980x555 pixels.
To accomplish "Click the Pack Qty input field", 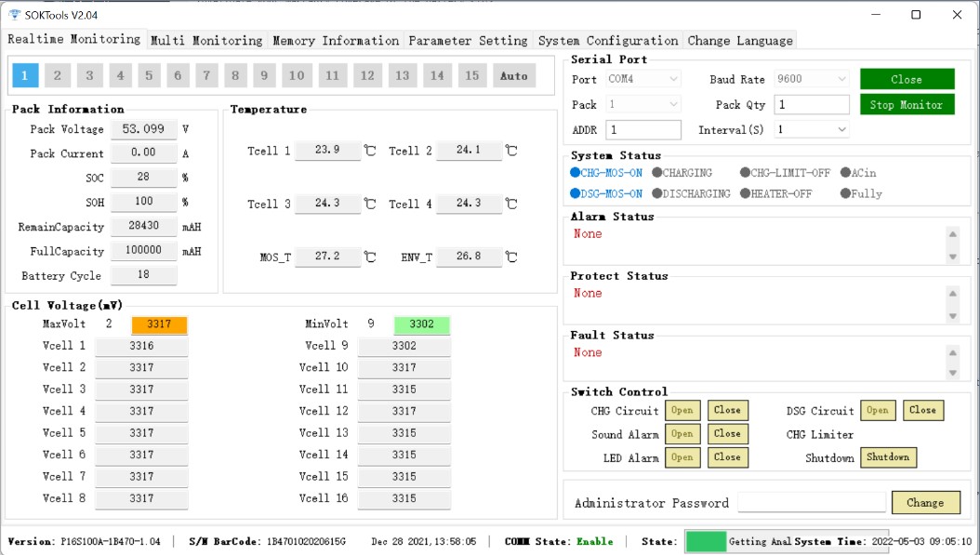I will click(812, 104).
